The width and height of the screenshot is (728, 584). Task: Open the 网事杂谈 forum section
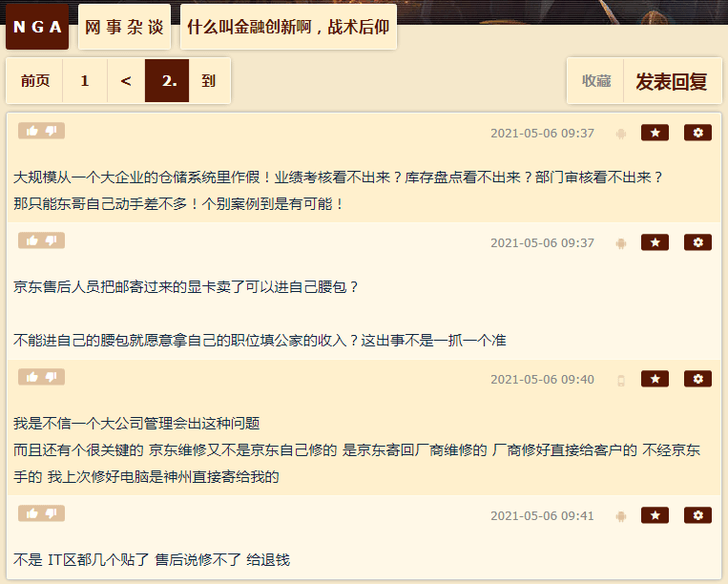(x=124, y=27)
